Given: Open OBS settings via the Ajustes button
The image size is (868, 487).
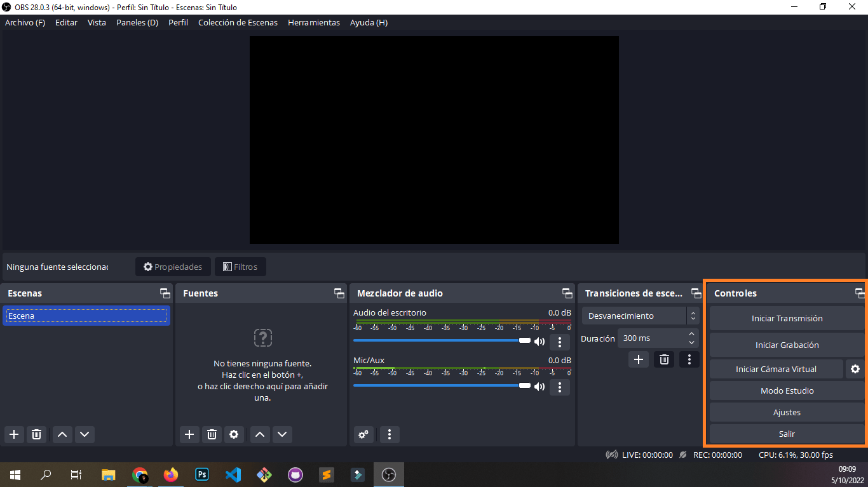Looking at the screenshot, I should 787,412.
